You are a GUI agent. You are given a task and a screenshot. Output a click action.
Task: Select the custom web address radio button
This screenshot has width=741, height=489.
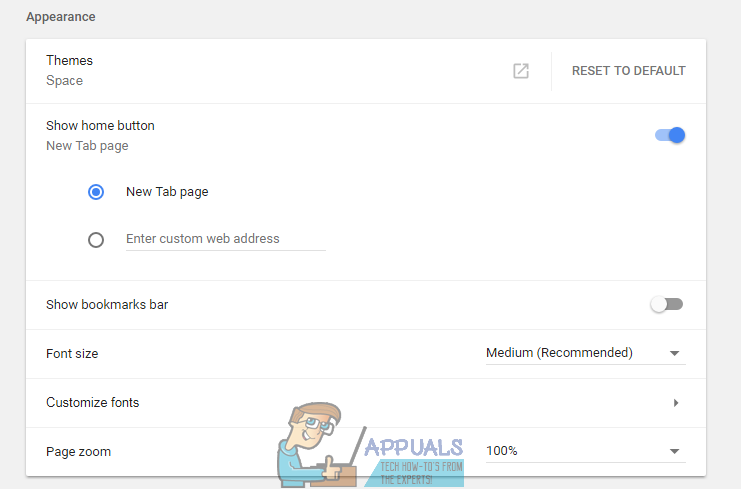(x=96, y=240)
